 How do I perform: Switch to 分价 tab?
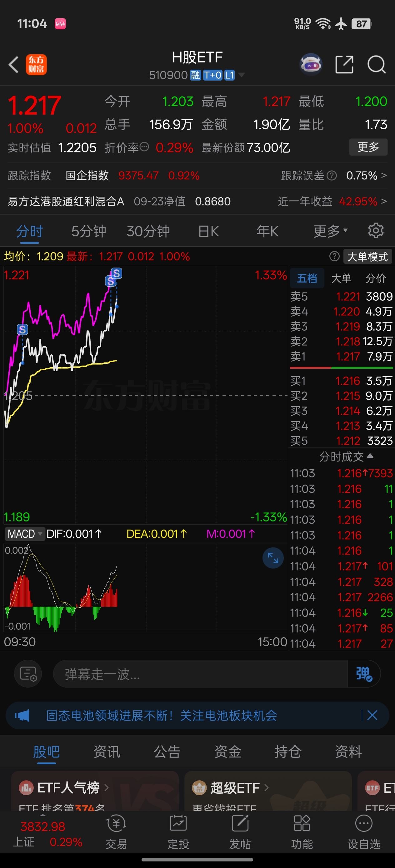375,278
